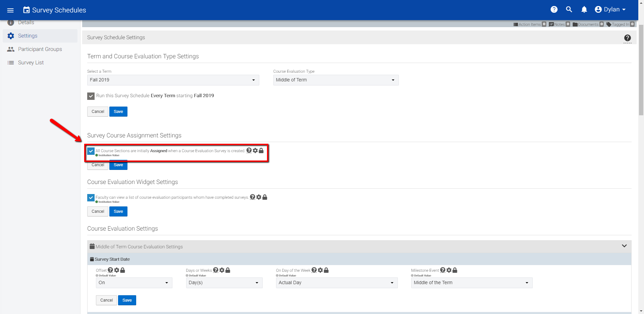Open the Offset dropdown showing On
The width and height of the screenshot is (644, 314).
(x=134, y=283)
